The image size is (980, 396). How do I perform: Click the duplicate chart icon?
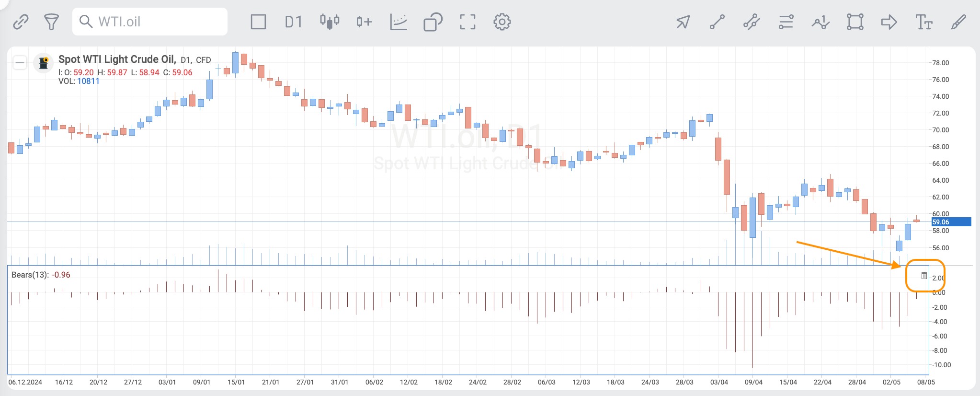(x=433, y=22)
